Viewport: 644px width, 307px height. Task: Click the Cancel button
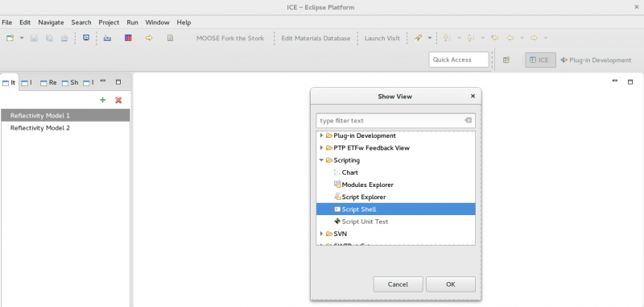click(398, 284)
